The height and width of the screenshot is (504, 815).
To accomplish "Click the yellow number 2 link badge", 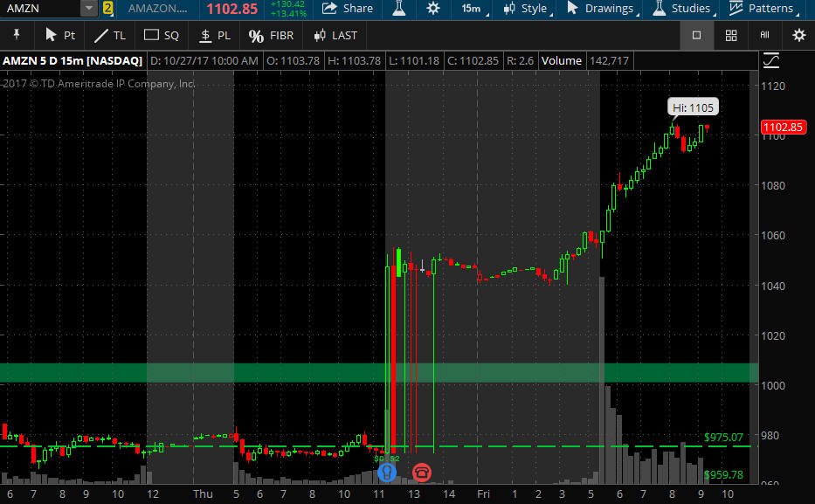I will click(x=107, y=9).
